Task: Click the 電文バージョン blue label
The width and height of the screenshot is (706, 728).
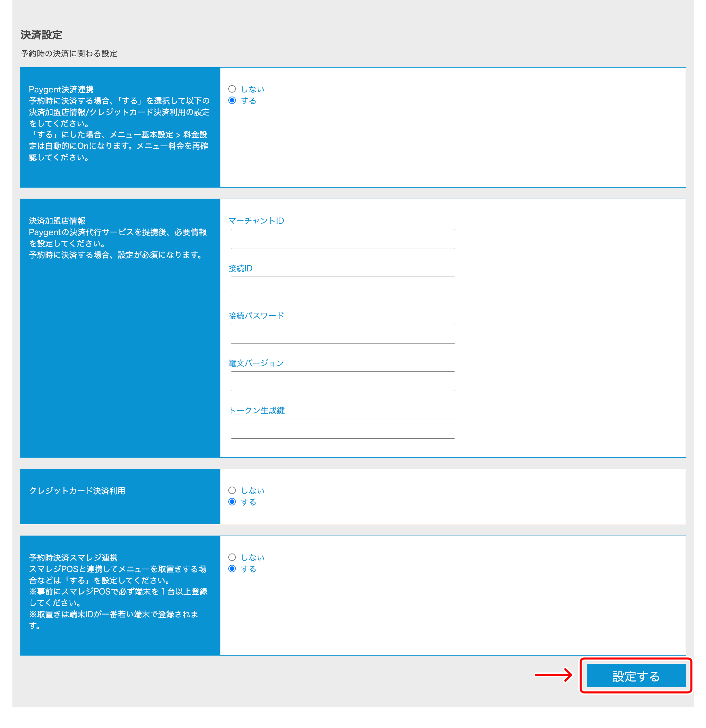Action: click(x=257, y=363)
